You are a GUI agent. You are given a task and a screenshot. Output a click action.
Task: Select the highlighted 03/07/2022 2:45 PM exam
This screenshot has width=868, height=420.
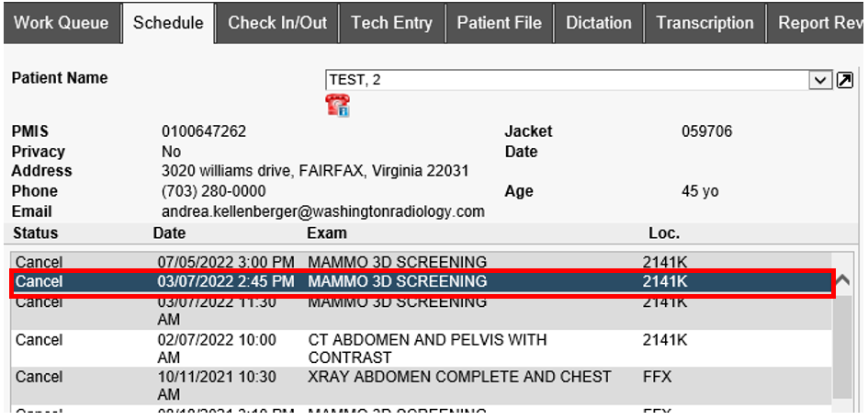pyautogui.click(x=397, y=281)
